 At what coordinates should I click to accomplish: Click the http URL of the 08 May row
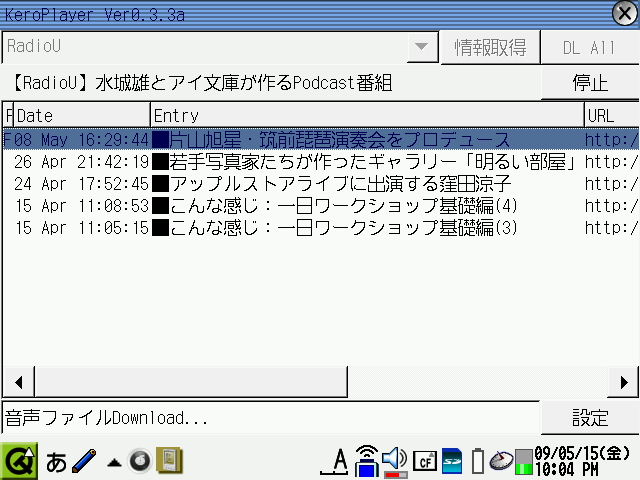[x=611, y=140]
